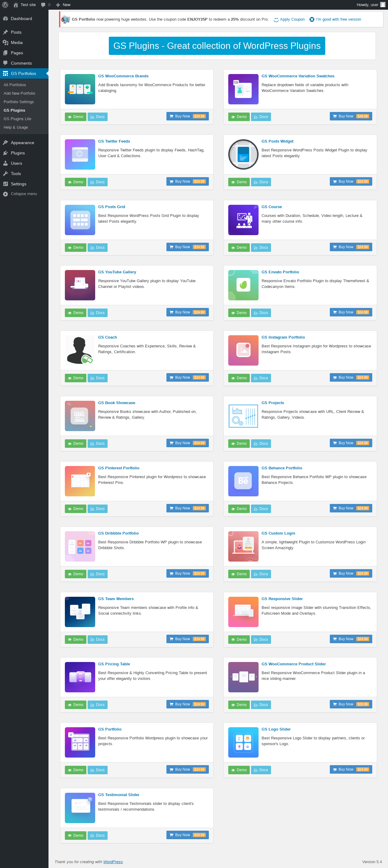The height and width of the screenshot is (868, 388).
Task: Open the Tools sidebar menu
Action: click(24, 174)
